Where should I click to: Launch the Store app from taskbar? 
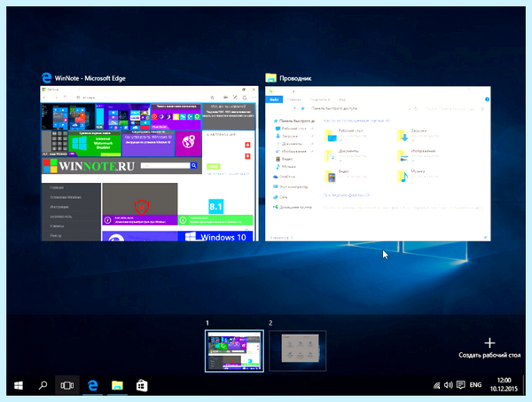(142, 385)
